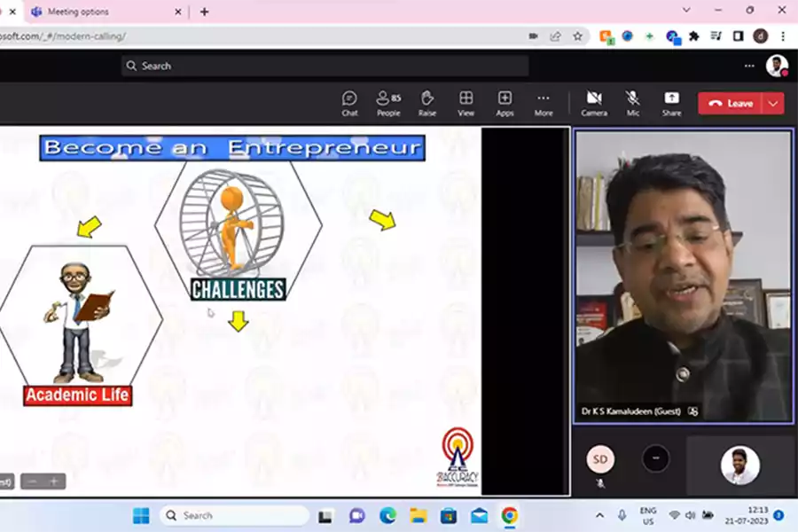Click the orange extension icon in toolbar
This screenshot has height=532, width=798.
point(606,36)
